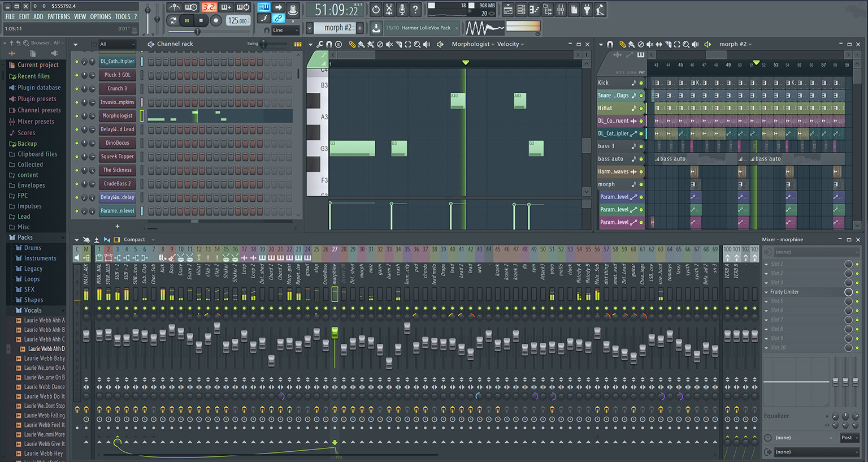Open the piano roll view icon

tap(534, 9)
